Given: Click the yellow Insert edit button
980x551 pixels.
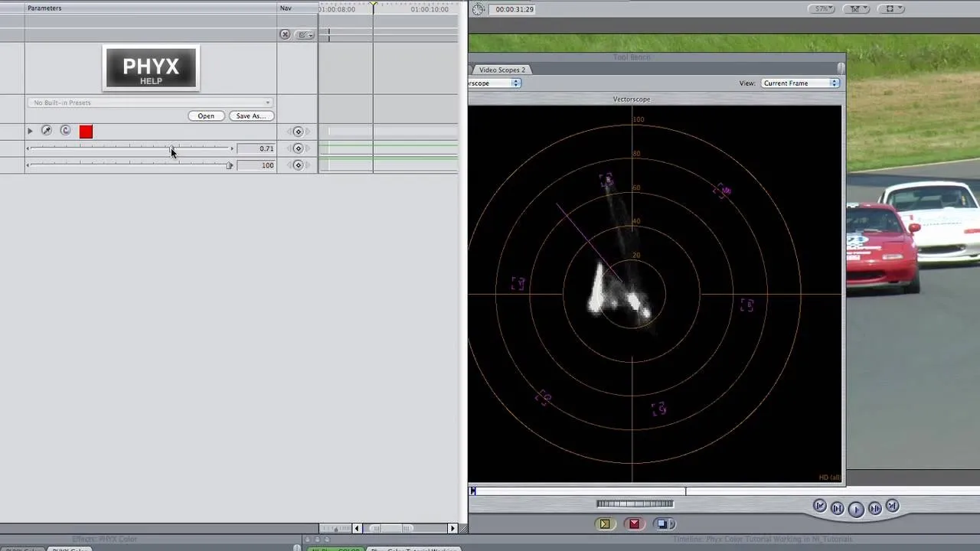Looking at the screenshot, I should [x=605, y=524].
